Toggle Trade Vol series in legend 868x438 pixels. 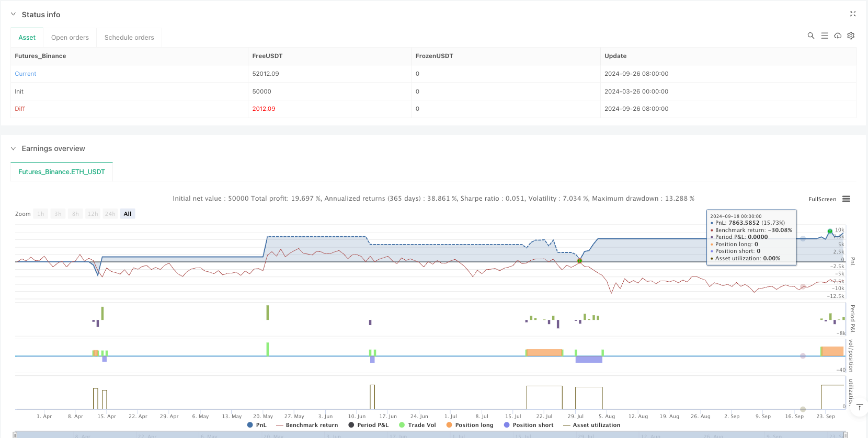(417, 425)
